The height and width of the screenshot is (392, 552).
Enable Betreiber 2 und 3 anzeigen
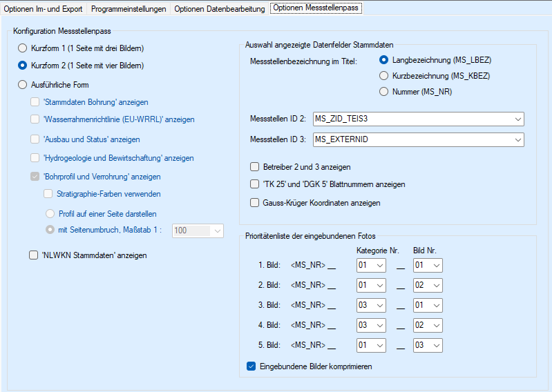tap(254, 167)
